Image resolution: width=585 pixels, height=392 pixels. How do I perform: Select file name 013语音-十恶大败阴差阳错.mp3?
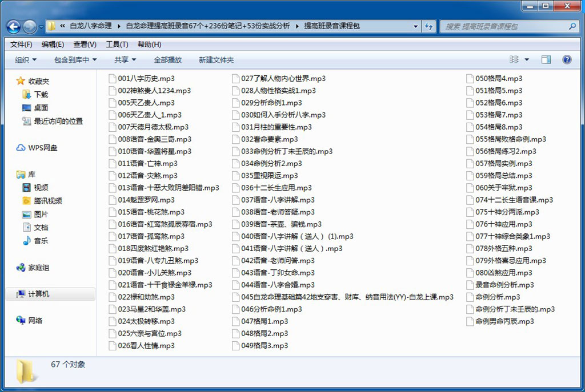tap(169, 188)
